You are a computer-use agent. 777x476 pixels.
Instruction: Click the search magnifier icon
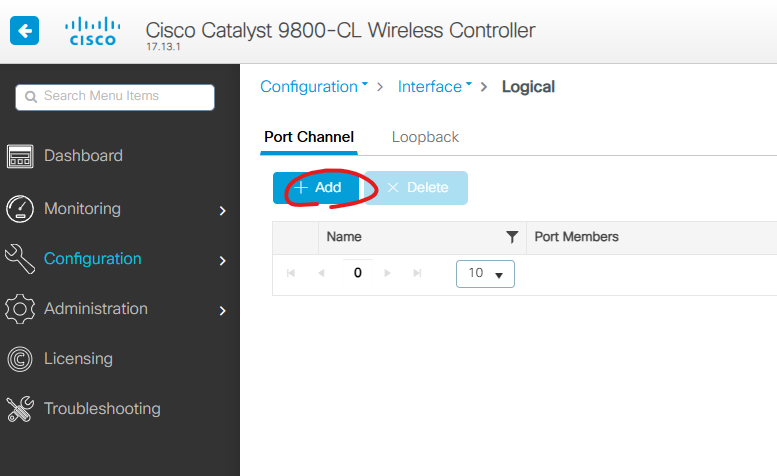click(31, 97)
